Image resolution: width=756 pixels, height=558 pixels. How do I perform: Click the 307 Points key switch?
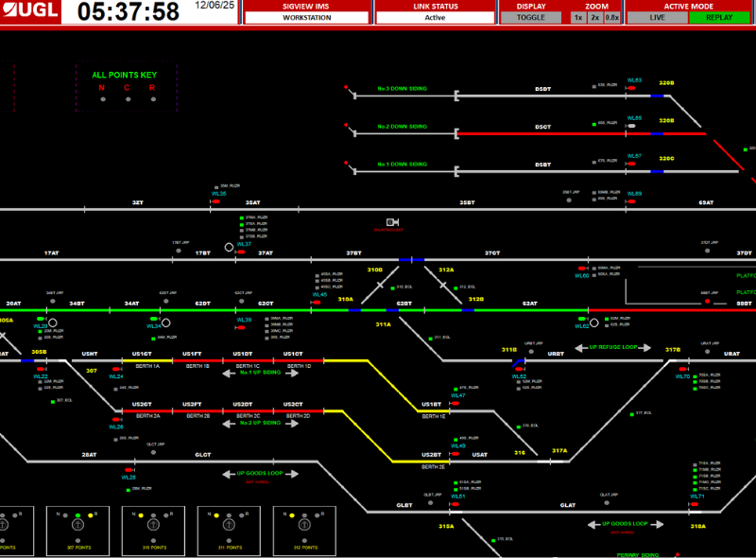tap(77, 524)
